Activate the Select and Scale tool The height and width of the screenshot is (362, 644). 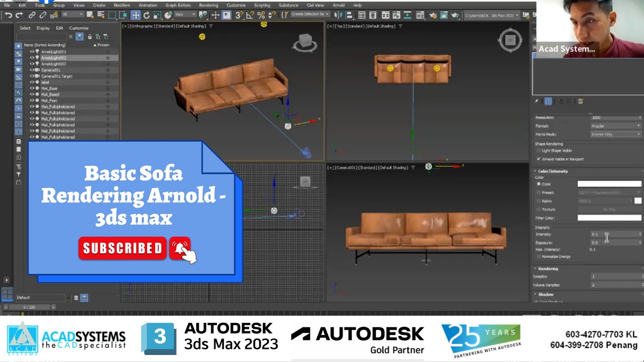click(x=157, y=15)
